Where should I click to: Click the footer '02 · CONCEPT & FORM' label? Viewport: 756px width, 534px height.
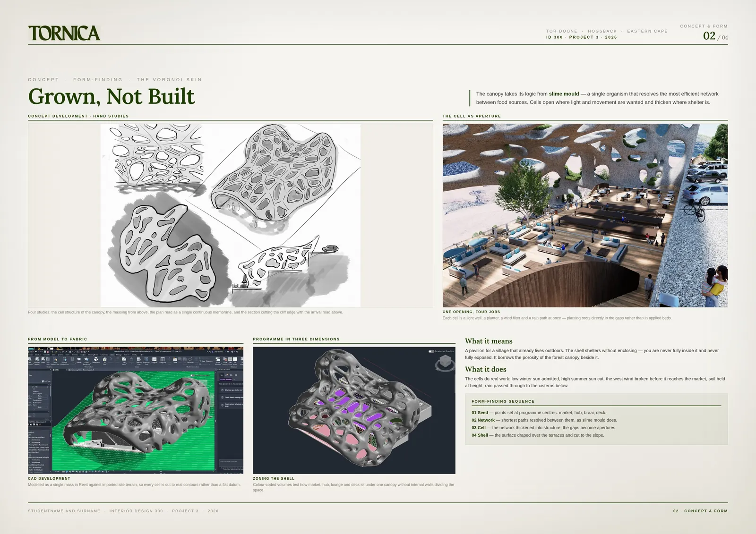pos(700,511)
